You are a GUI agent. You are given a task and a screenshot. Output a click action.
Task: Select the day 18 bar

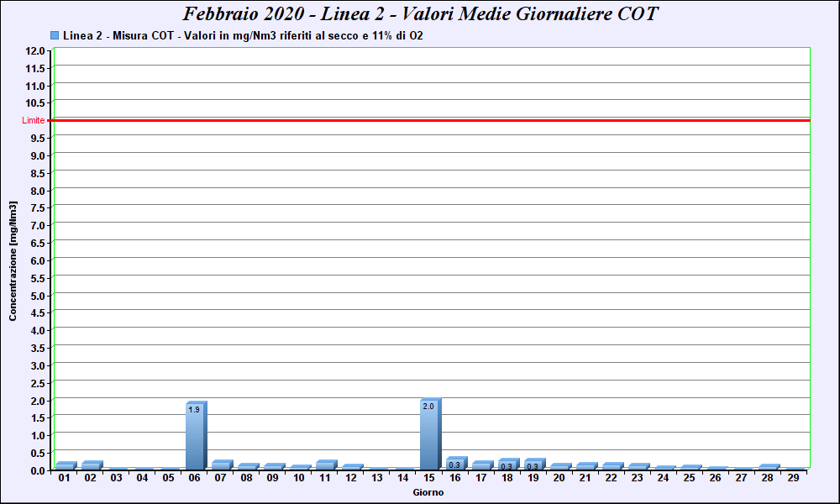(508, 465)
